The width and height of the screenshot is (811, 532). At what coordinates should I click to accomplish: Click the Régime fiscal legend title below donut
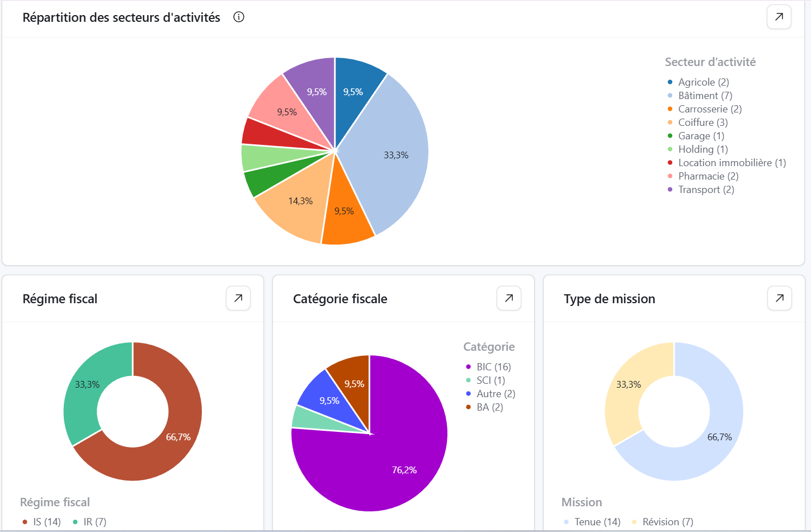coord(55,502)
